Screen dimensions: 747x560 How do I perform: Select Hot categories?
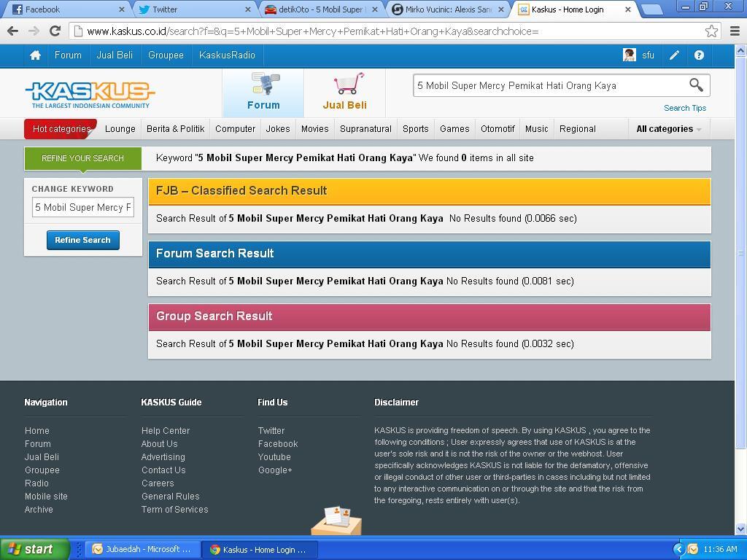pos(61,129)
